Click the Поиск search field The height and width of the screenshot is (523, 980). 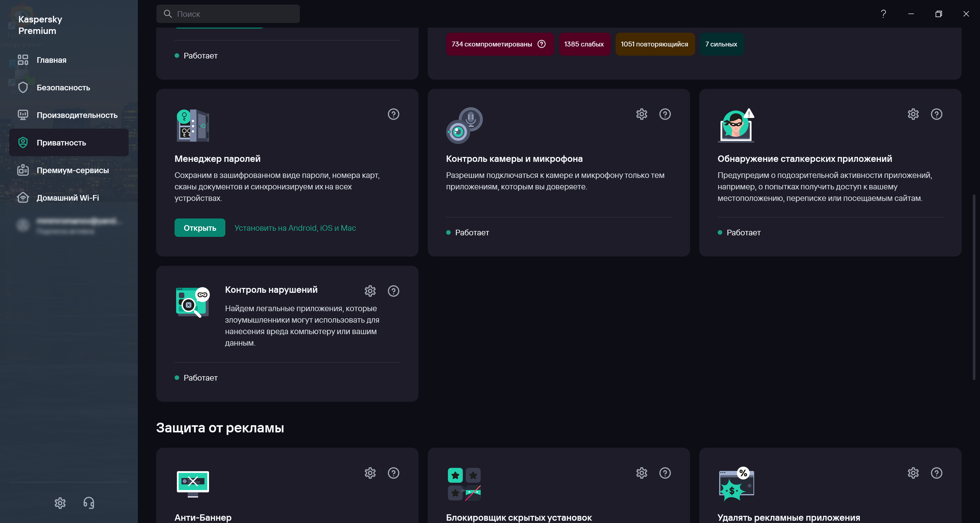(x=228, y=14)
